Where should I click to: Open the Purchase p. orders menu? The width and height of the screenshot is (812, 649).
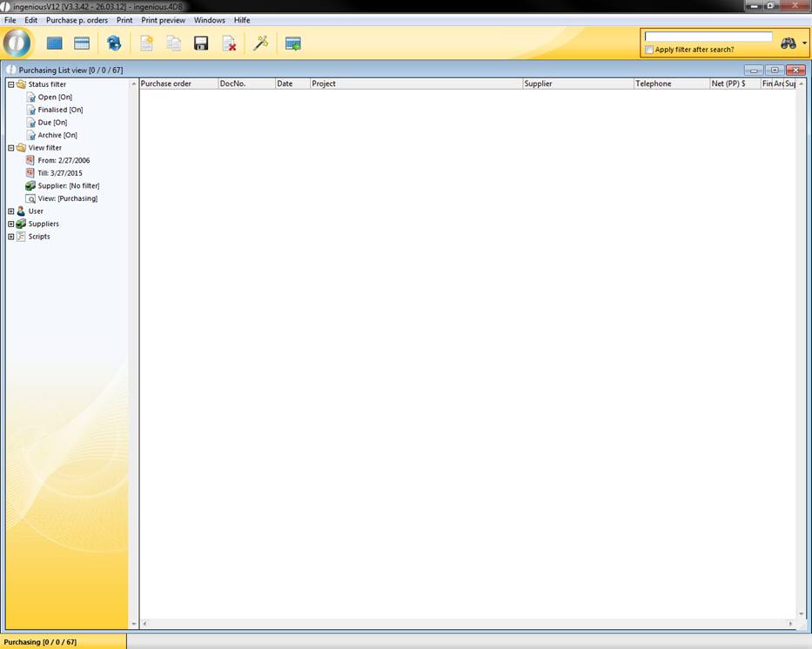click(x=77, y=20)
